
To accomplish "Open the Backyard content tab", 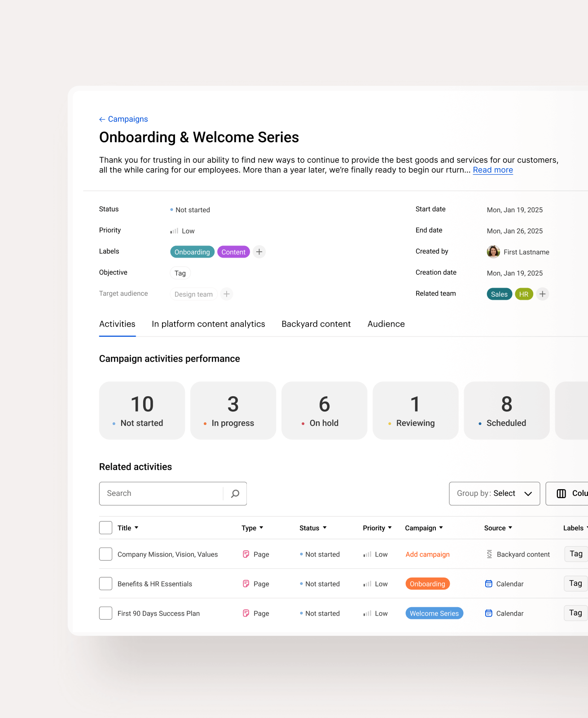I will 316,324.
